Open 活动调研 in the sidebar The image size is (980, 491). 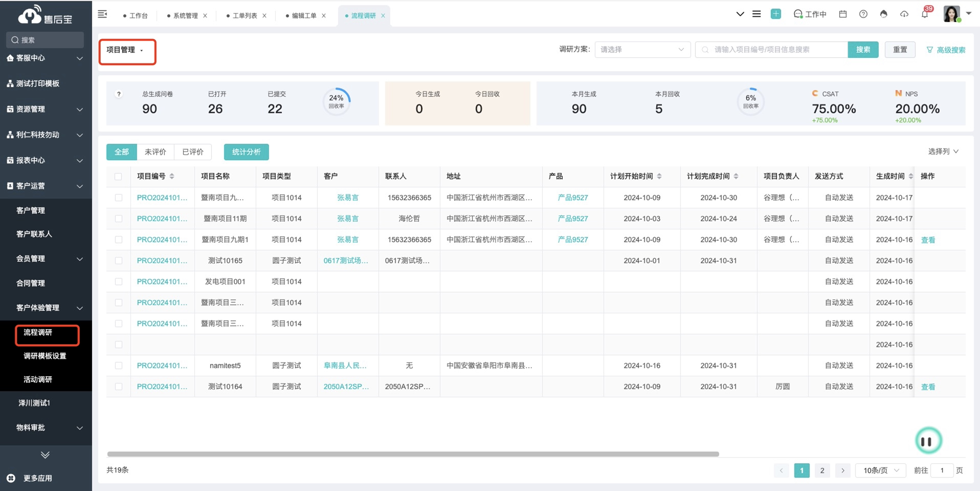click(x=38, y=379)
